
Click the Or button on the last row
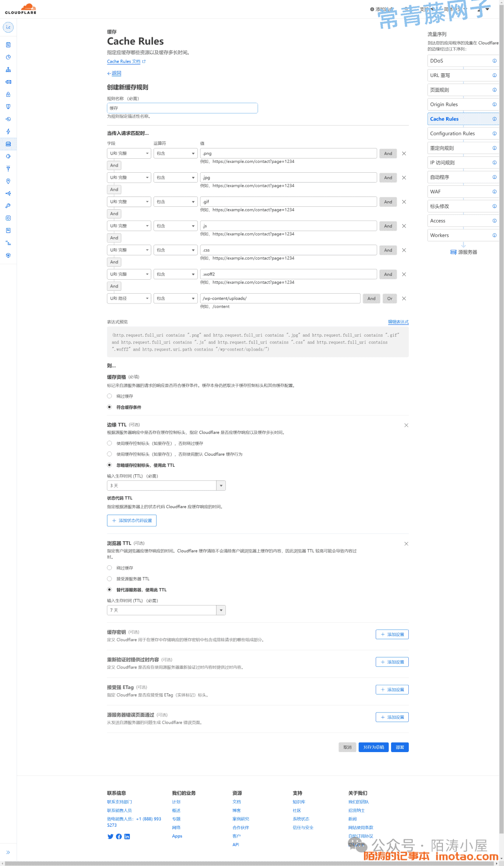[x=390, y=299]
